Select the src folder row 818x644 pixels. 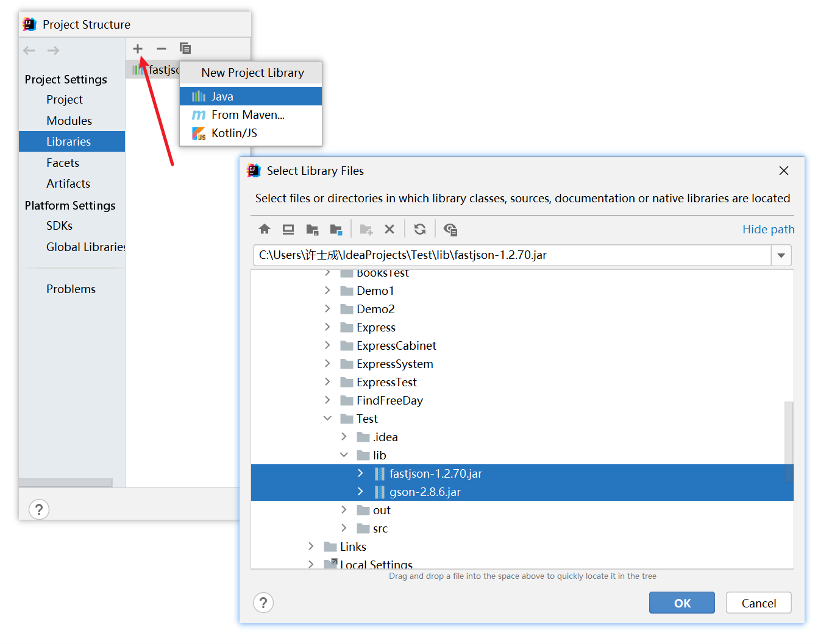pyautogui.click(x=522, y=528)
